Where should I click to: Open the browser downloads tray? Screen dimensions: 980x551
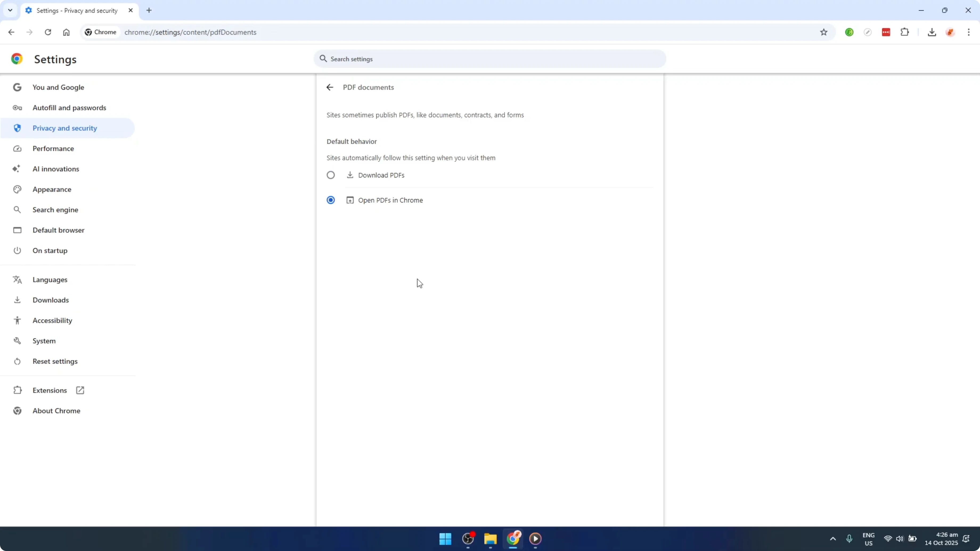(932, 32)
